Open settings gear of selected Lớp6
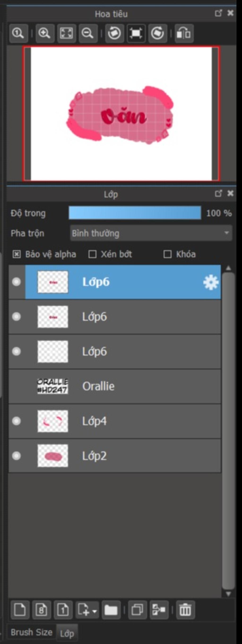The height and width of the screenshot is (644, 242). [x=211, y=282]
